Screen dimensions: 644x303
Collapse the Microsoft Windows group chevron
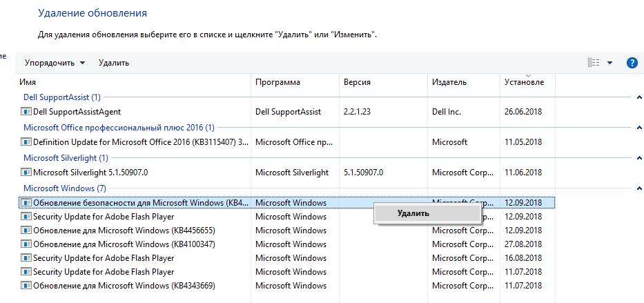point(638,188)
